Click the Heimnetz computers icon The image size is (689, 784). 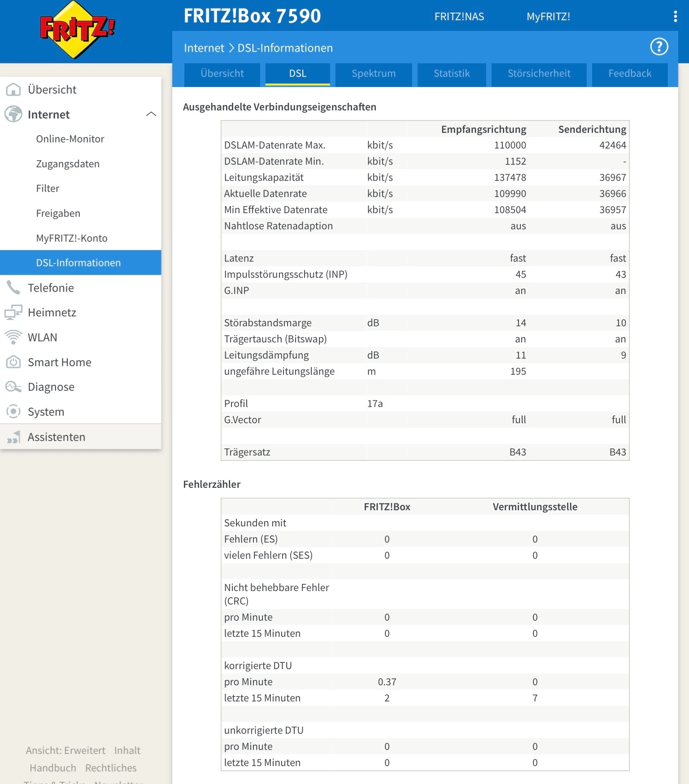pos(13,312)
